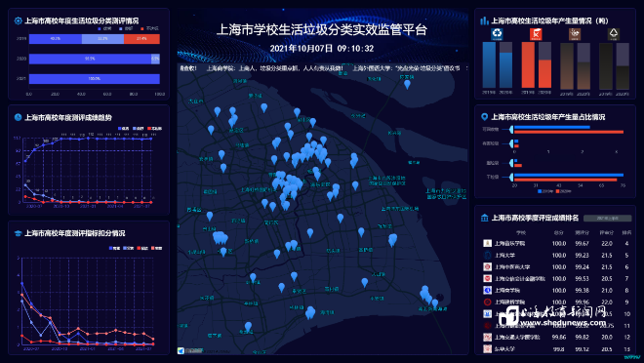The image size is (644, 363).
Task: Click the 上海大学 school logo
Action: coord(488,255)
